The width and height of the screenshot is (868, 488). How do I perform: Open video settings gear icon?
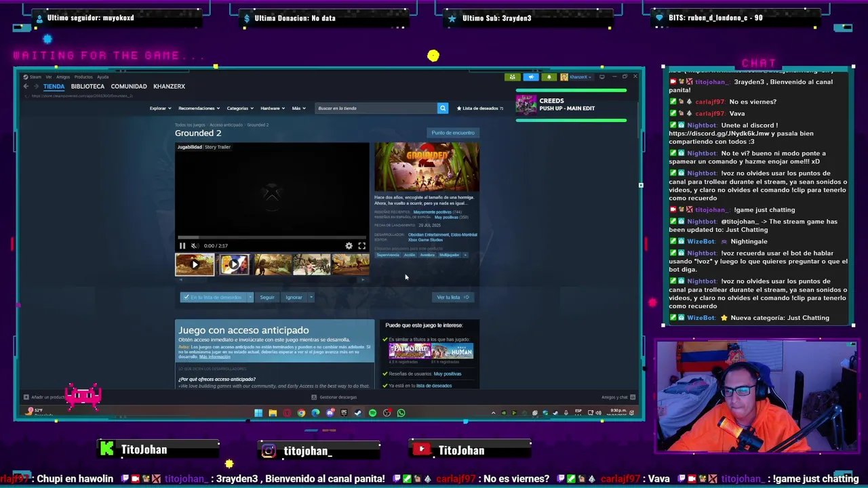pyautogui.click(x=349, y=246)
